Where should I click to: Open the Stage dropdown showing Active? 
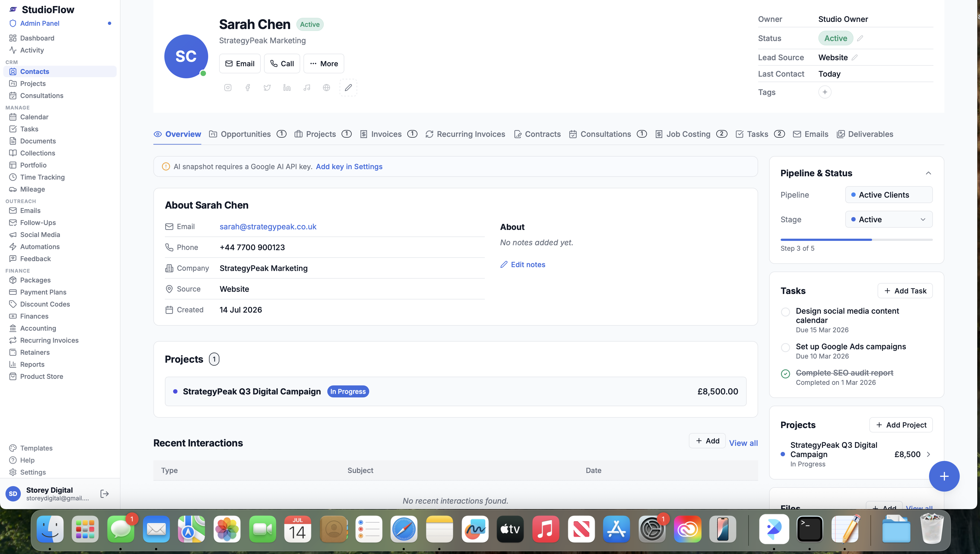[x=889, y=220]
